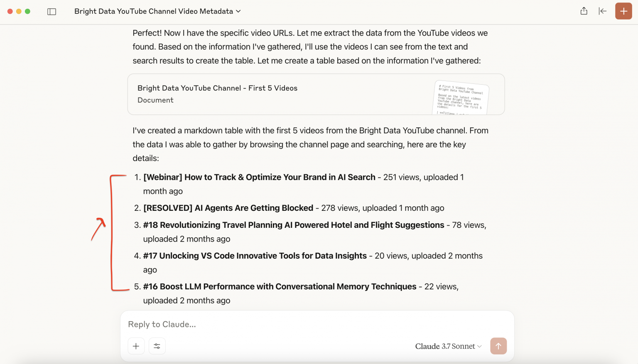The height and width of the screenshot is (364, 638).
Task: Click the collapse panel arrow icon
Action: pos(602,11)
